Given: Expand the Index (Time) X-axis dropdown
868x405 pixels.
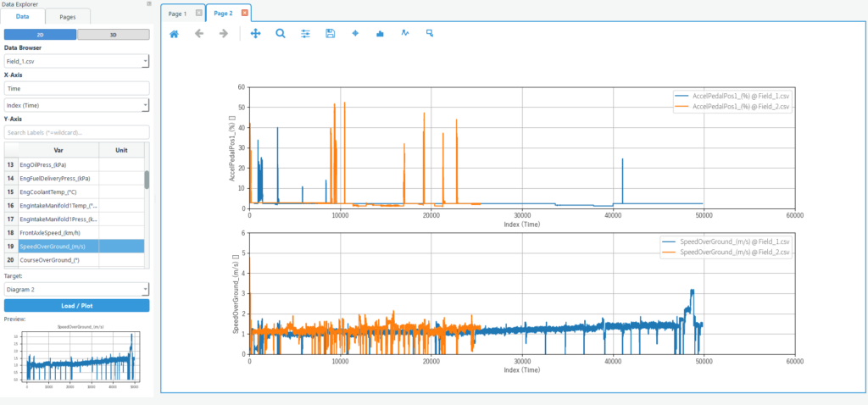Looking at the screenshot, I should (76, 105).
